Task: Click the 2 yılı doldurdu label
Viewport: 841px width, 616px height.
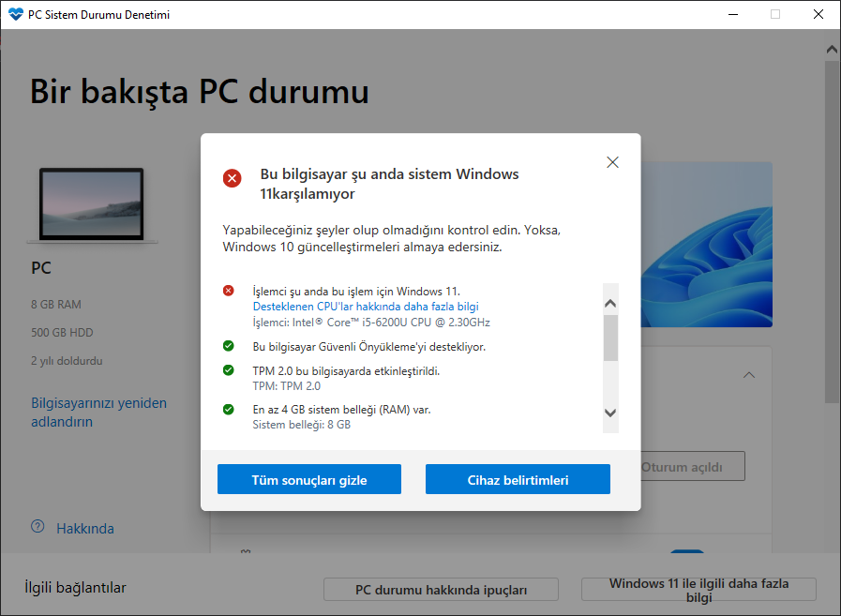Action: click(x=67, y=361)
